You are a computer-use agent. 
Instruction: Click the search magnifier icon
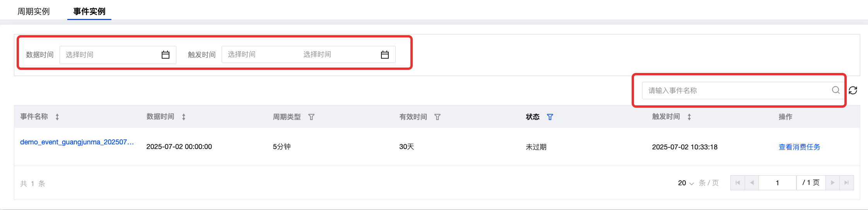836,90
